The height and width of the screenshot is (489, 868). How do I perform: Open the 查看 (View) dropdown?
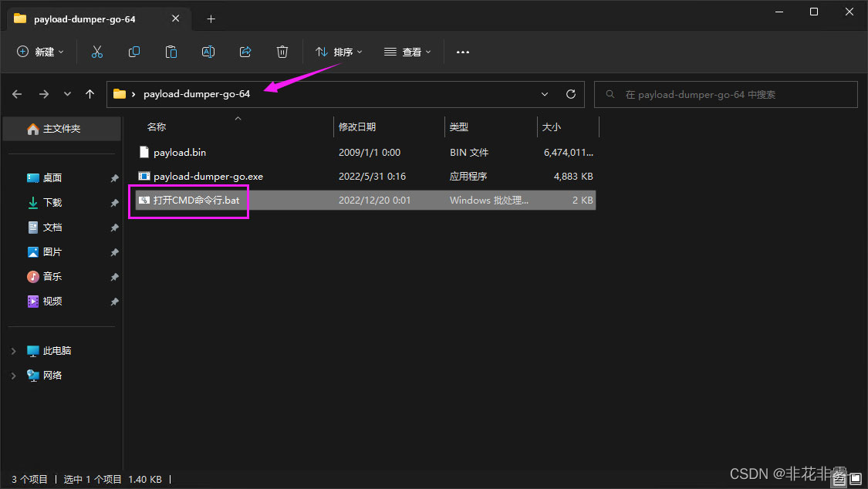click(x=407, y=52)
